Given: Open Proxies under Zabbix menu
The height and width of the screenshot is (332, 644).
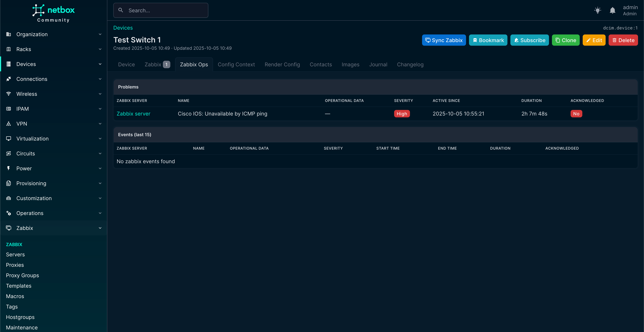Looking at the screenshot, I should [x=15, y=265].
